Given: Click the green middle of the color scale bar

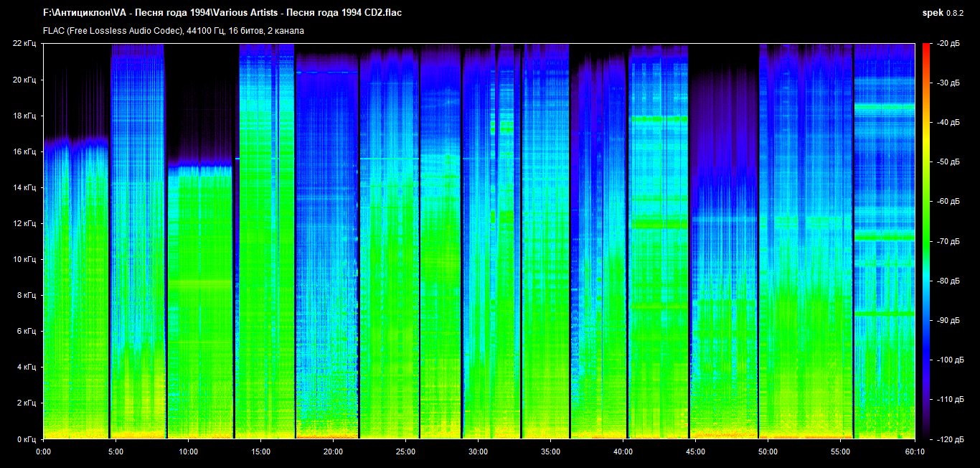Looking at the screenshot, I should [x=926, y=241].
